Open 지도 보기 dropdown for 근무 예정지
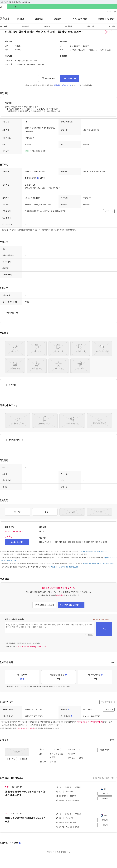This screenshot has height=868, width=117. [109, 211]
